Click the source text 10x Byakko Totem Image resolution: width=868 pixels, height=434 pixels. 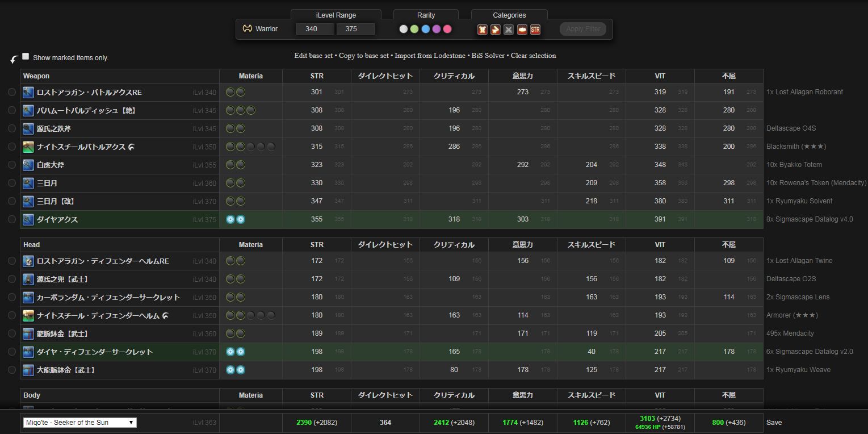794,165
